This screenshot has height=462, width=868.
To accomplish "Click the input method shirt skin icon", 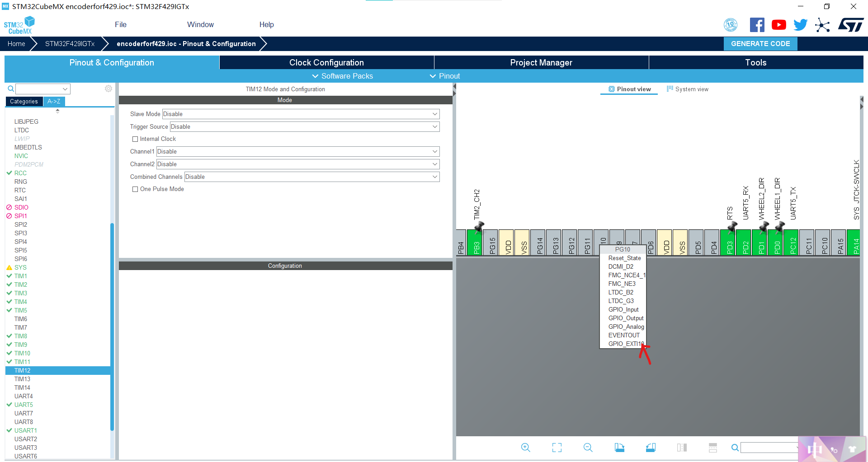I will [852, 449].
